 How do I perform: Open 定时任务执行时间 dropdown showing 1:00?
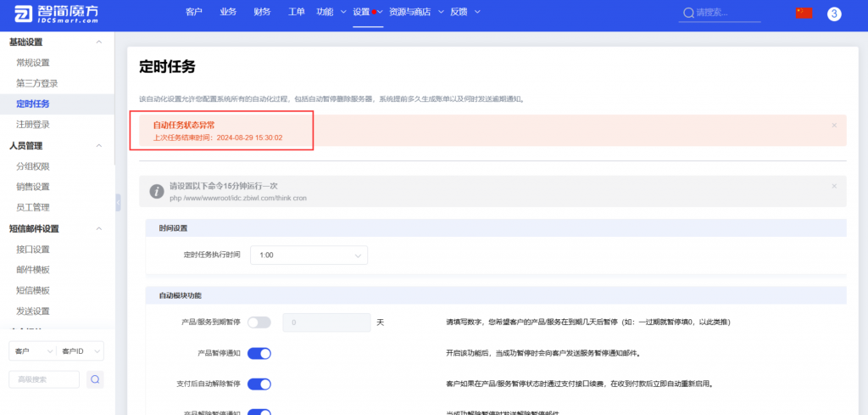click(309, 255)
